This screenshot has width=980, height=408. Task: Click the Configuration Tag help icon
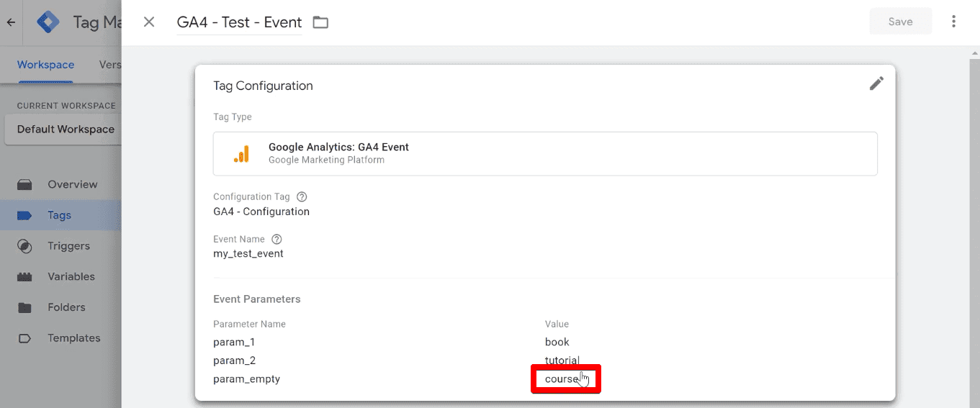[302, 196]
